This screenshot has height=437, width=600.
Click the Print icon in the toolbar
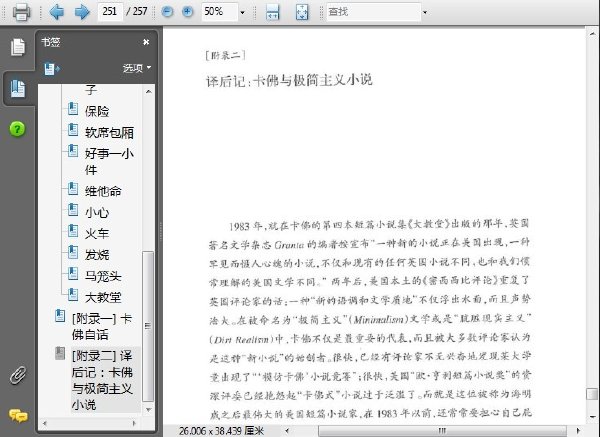21,11
